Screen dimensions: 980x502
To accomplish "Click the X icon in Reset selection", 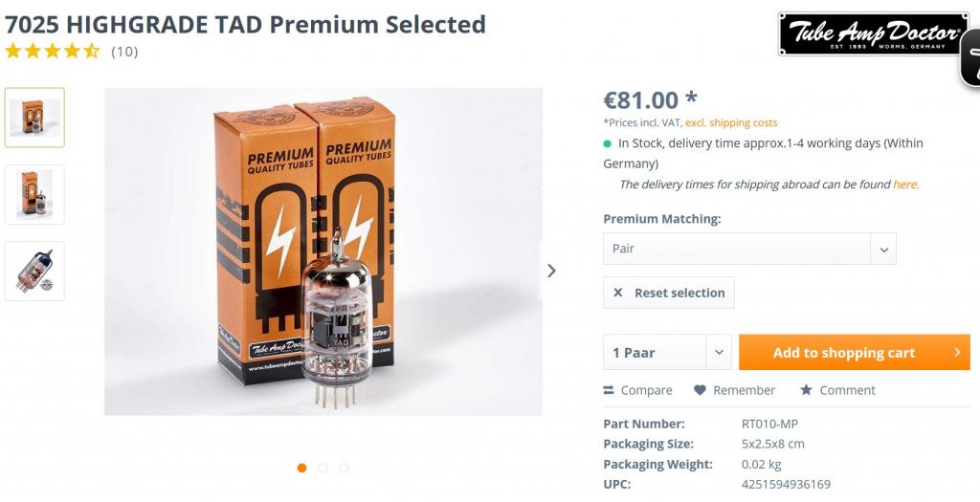I will coord(618,293).
